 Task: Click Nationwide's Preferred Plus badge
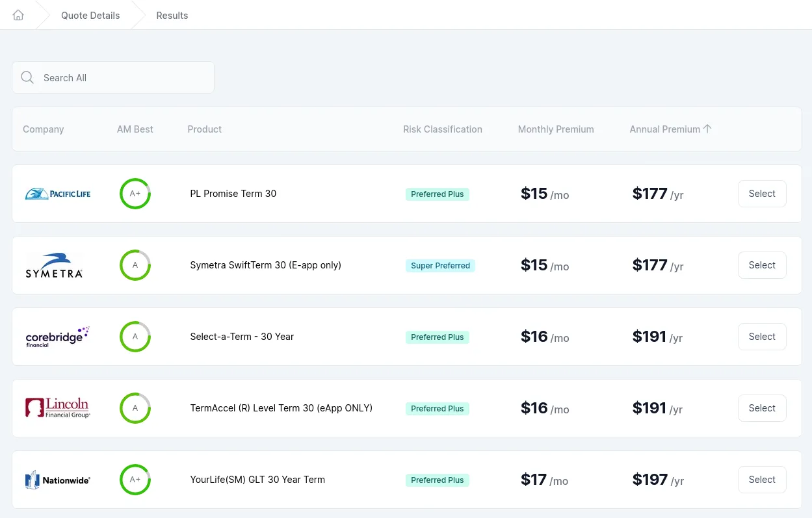coord(438,480)
